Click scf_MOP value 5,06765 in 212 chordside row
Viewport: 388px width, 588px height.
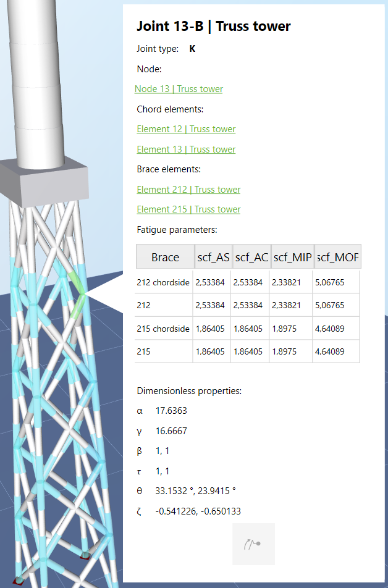(329, 282)
